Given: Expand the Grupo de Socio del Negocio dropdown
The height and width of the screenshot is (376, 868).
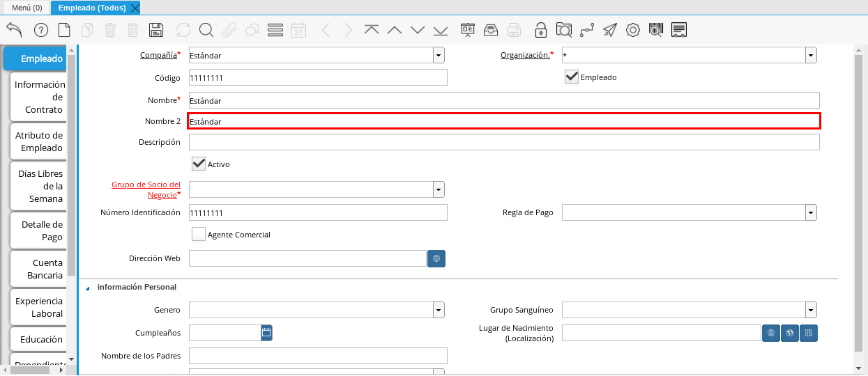Looking at the screenshot, I should click(438, 189).
